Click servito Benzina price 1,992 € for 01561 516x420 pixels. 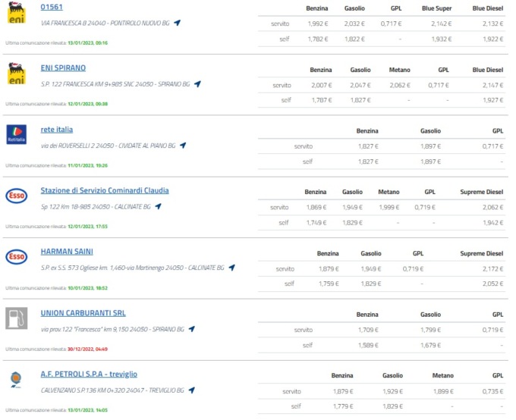tap(318, 24)
